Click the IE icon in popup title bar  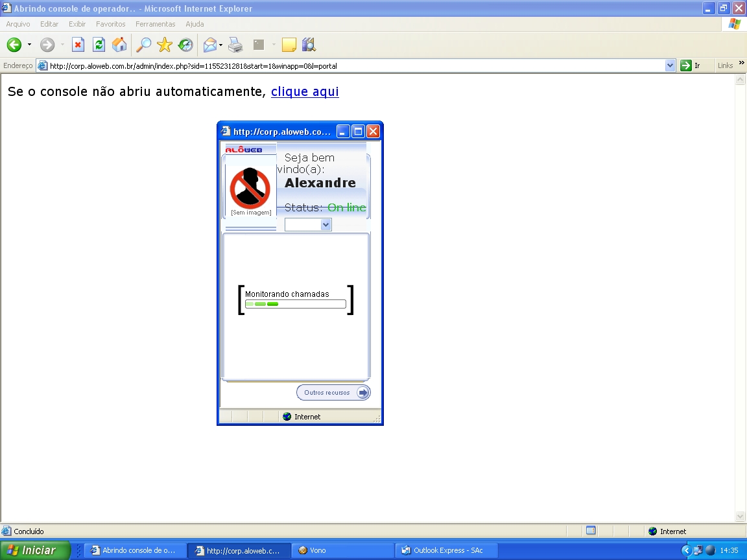(226, 132)
